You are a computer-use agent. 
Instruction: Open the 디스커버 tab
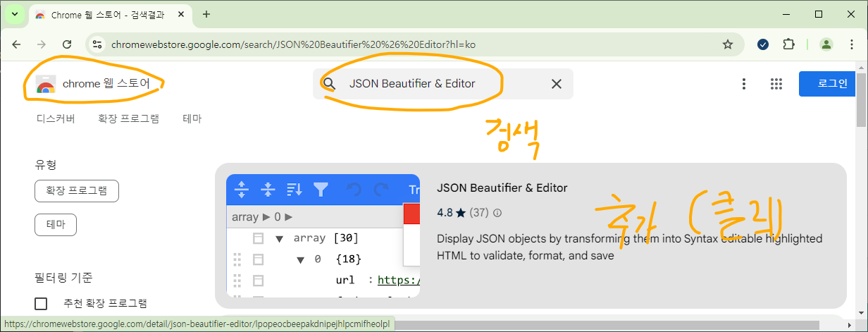pos(56,119)
